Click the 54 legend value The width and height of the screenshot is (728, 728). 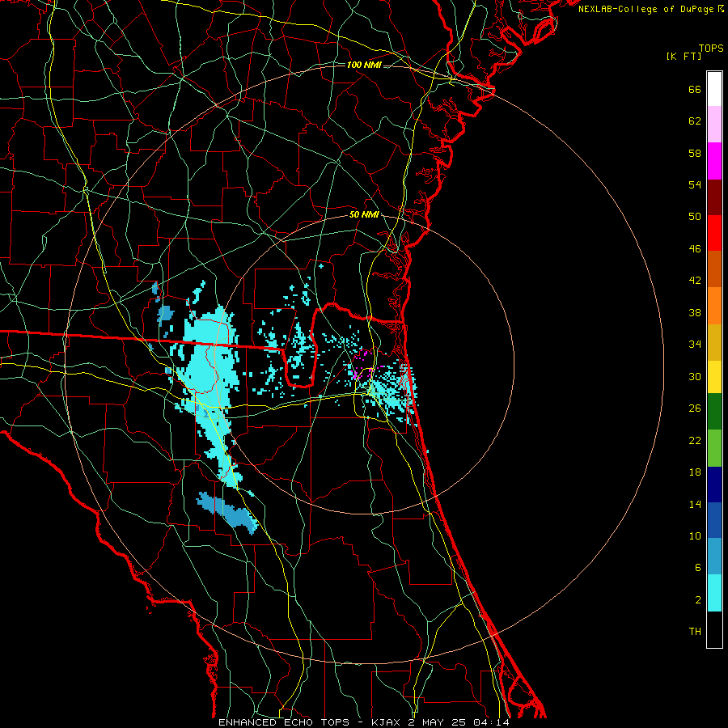pos(695,184)
